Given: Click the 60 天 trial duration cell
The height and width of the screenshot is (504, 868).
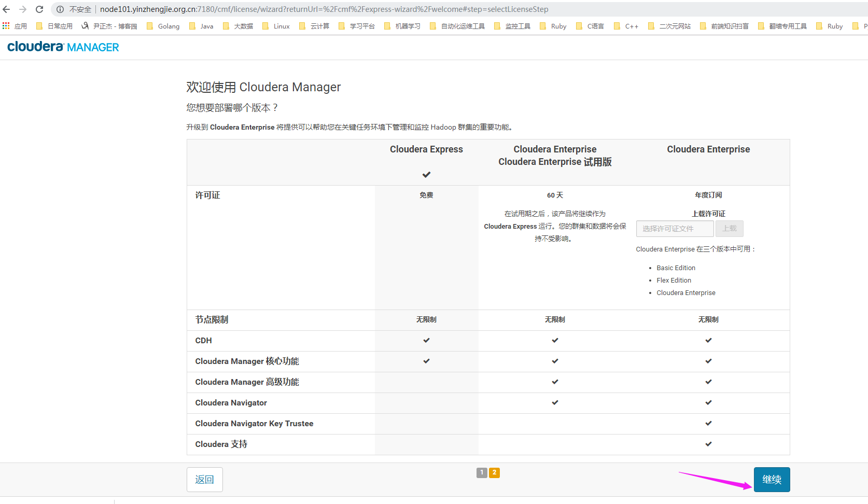Looking at the screenshot, I should click(x=555, y=195).
